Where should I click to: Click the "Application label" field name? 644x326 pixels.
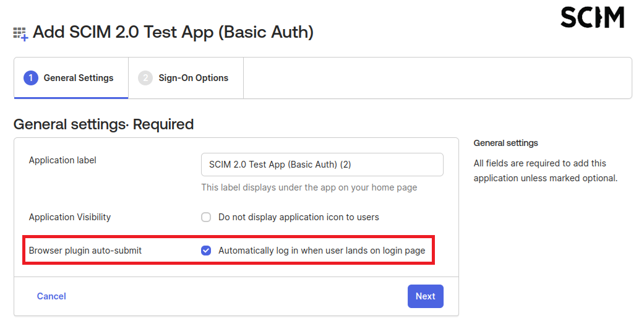[62, 160]
